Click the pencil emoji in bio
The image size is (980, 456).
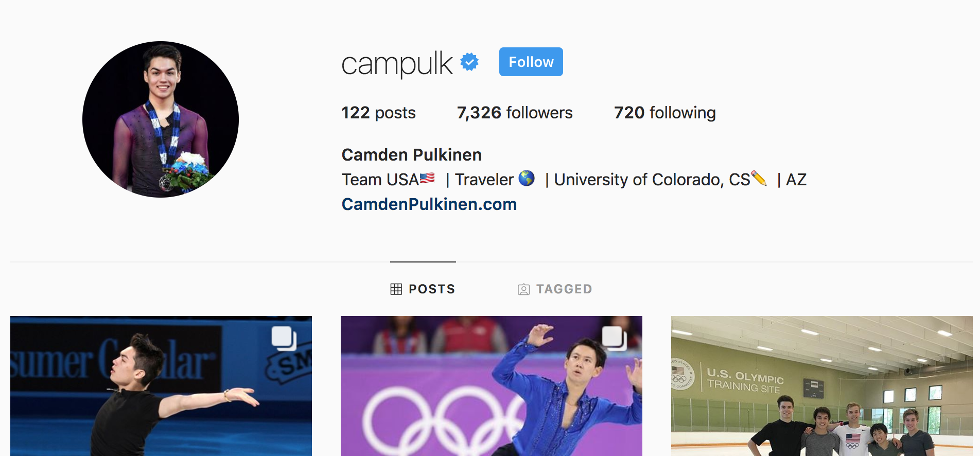[759, 178]
